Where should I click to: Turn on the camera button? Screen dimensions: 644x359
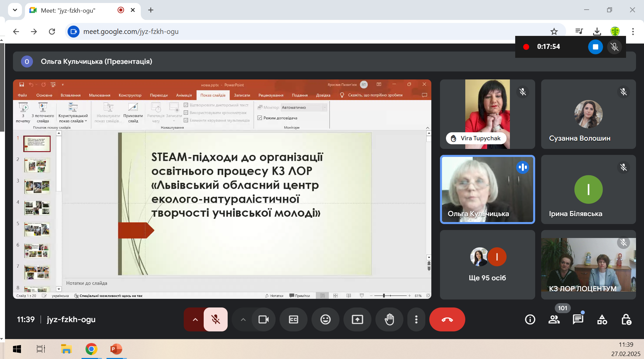point(264,319)
